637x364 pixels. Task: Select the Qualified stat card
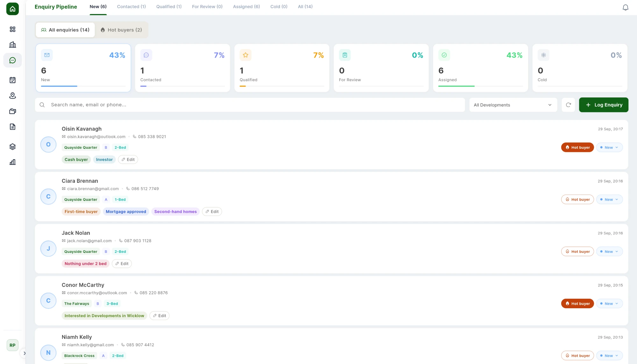(282, 68)
